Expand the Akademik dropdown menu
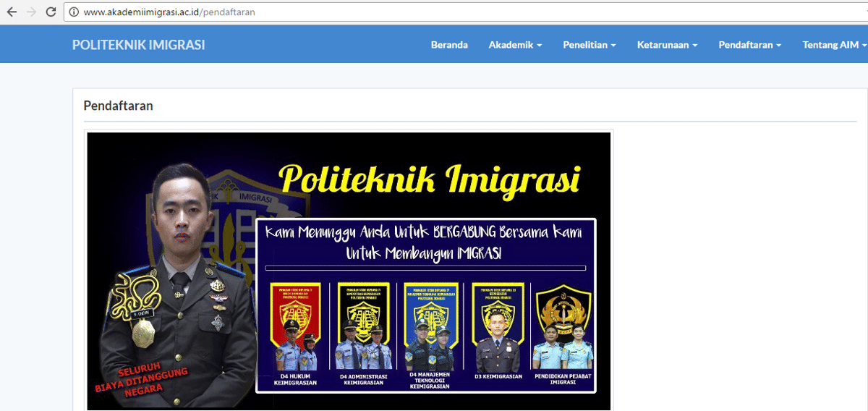The height and width of the screenshot is (411, 868). click(515, 45)
